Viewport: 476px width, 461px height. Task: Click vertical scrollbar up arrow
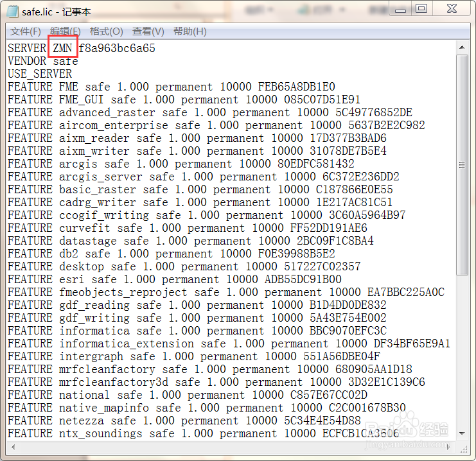point(462,48)
